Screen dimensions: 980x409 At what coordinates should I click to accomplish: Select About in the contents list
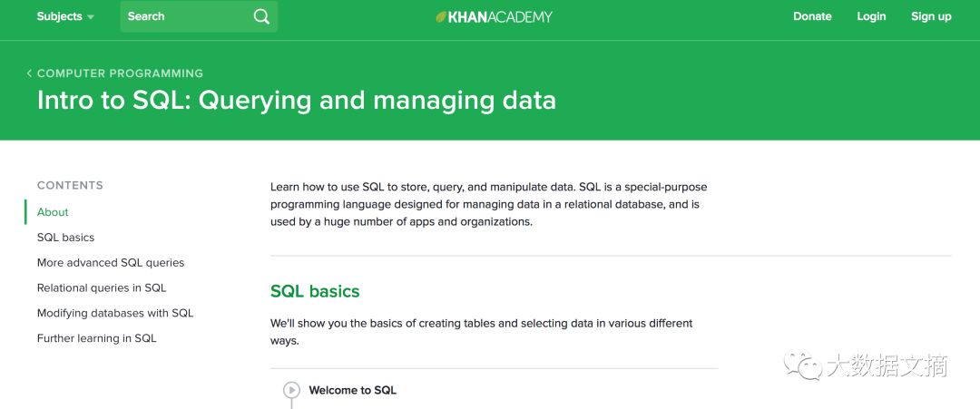coord(53,212)
